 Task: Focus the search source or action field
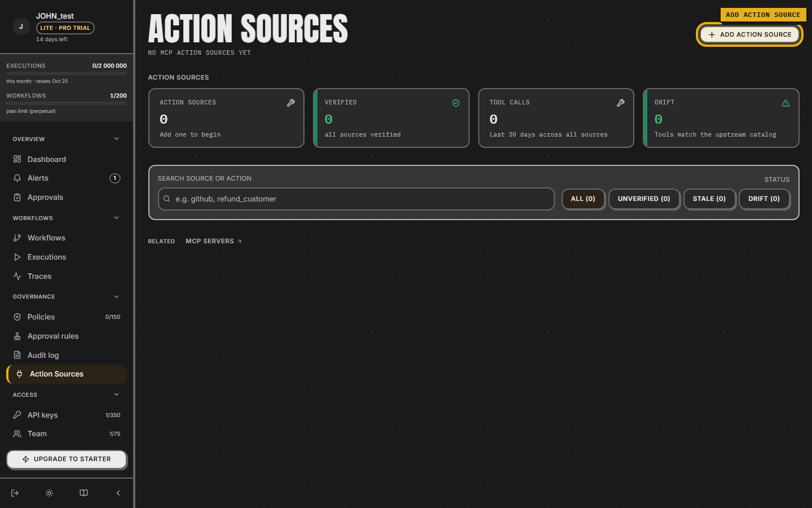(356, 199)
